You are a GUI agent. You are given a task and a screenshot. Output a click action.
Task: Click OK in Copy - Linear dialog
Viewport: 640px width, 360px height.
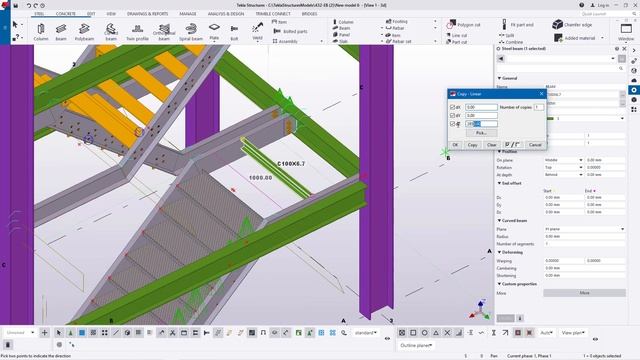[455, 145]
